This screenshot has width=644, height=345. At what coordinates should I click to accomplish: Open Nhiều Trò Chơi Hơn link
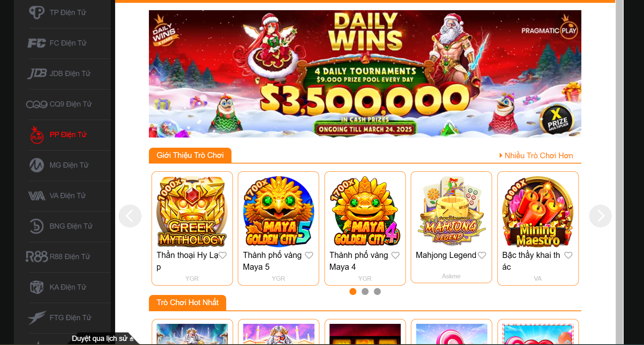coord(536,155)
